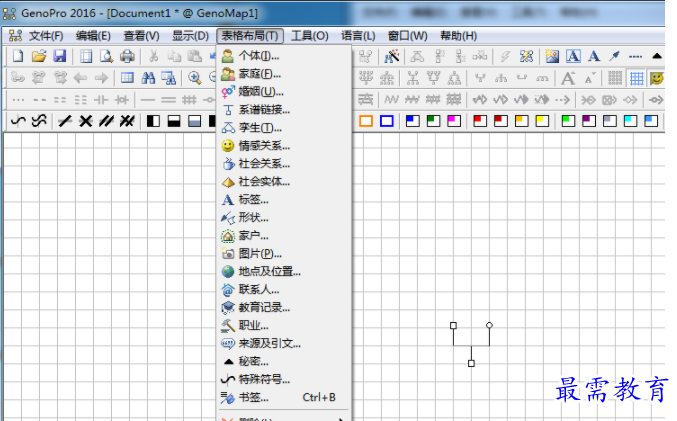This screenshot has height=421, width=677.
Task: Select 地点及位置... menu entry
Action: (x=284, y=272)
